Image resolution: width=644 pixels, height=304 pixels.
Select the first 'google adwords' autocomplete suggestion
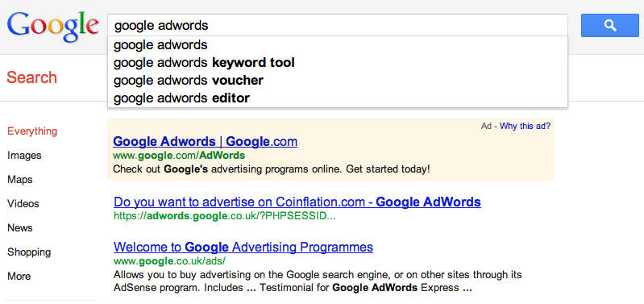338,45
